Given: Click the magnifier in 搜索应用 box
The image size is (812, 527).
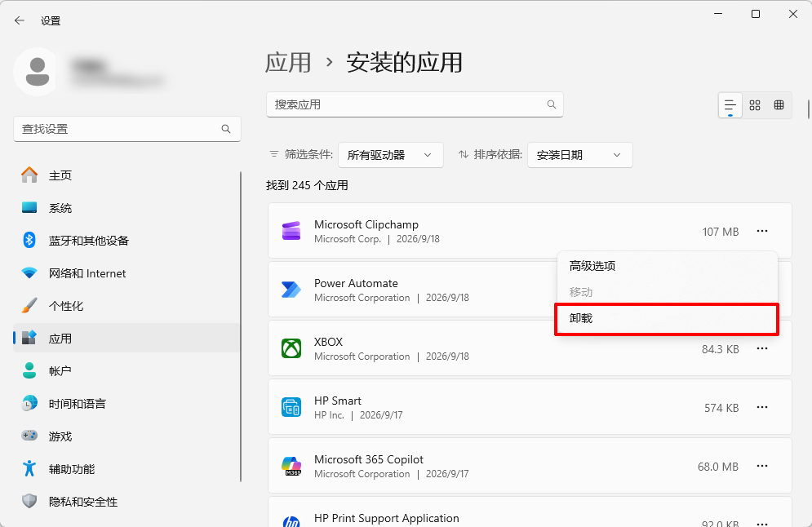Looking at the screenshot, I should 552,104.
